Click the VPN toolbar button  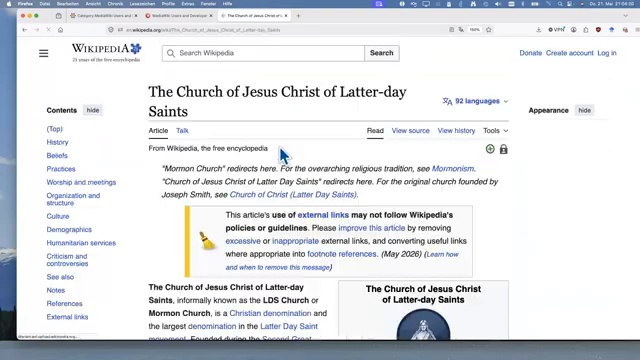coord(556,29)
